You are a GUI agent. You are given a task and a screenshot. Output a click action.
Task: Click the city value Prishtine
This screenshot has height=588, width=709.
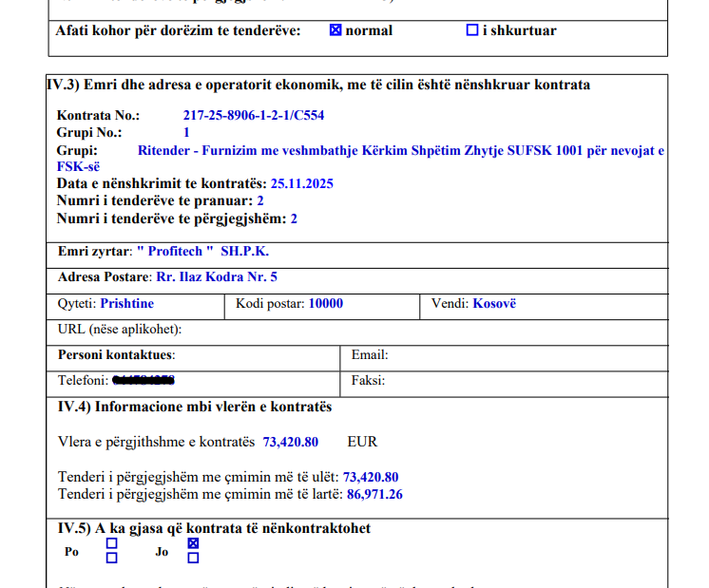coord(126,304)
